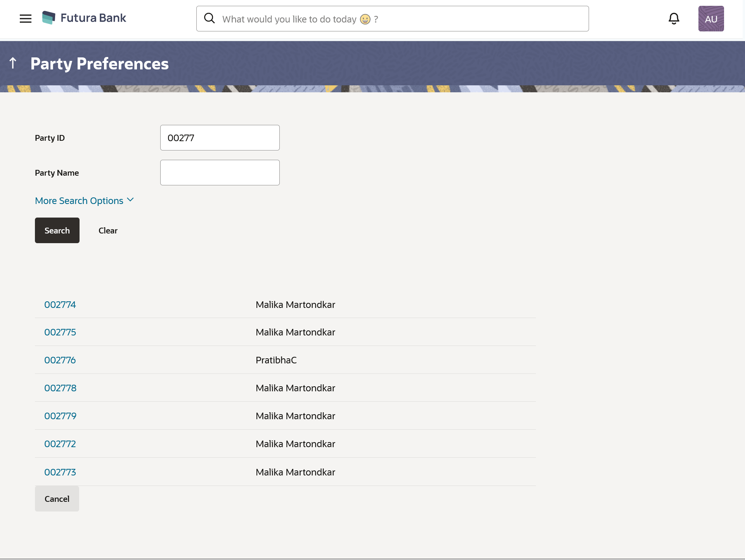The width and height of the screenshot is (745, 560).
Task: Expand More Search Options chevron
Action: [130, 200]
